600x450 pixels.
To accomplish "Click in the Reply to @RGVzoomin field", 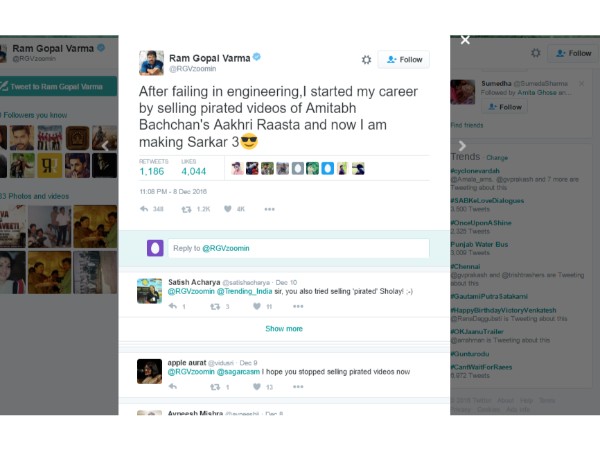I will tap(298, 248).
